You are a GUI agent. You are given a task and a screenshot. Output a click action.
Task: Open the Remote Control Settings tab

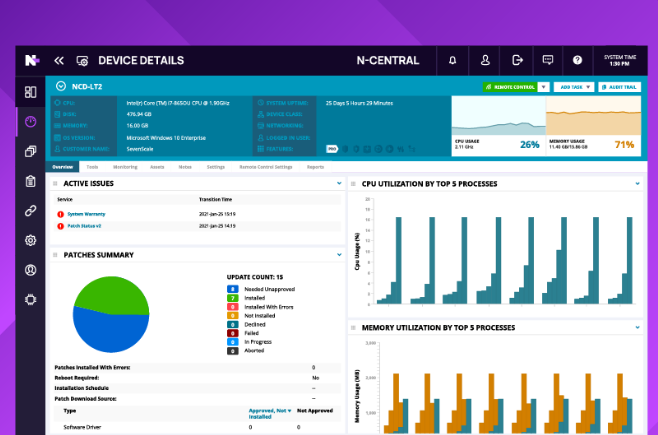(266, 166)
